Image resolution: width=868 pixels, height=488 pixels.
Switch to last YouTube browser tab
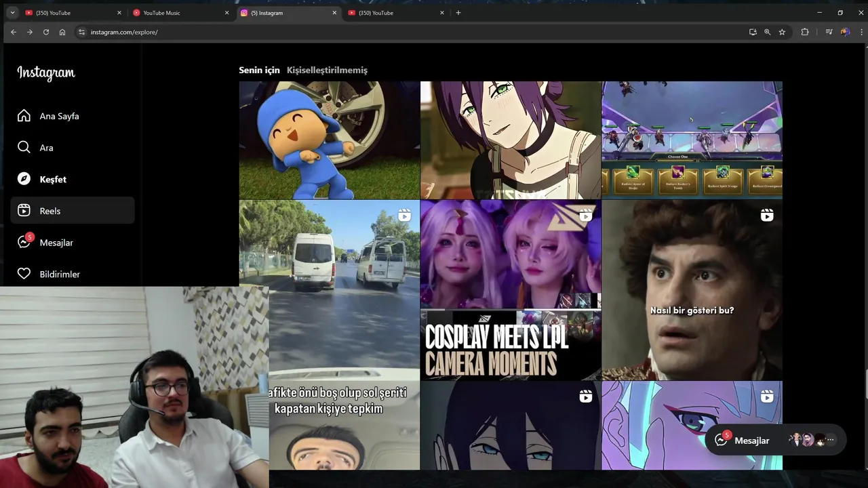click(397, 13)
